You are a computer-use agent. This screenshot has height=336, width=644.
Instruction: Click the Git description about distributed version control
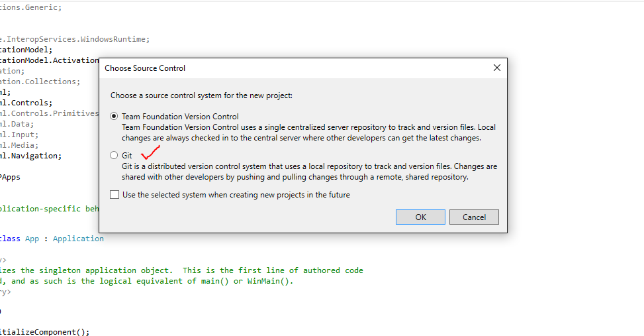(x=309, y=172)
